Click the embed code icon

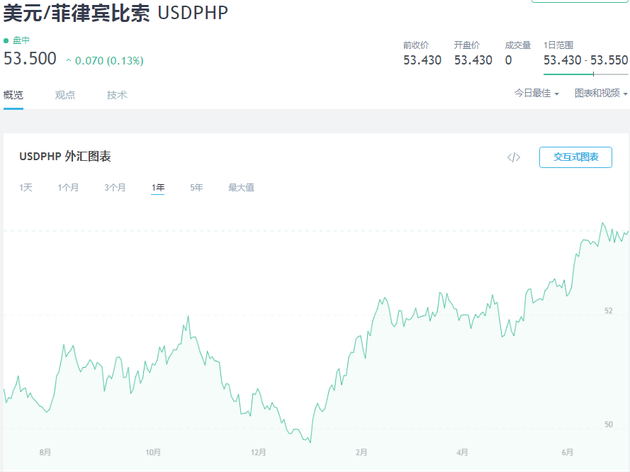pyautogui.click(x=514, y=157)
